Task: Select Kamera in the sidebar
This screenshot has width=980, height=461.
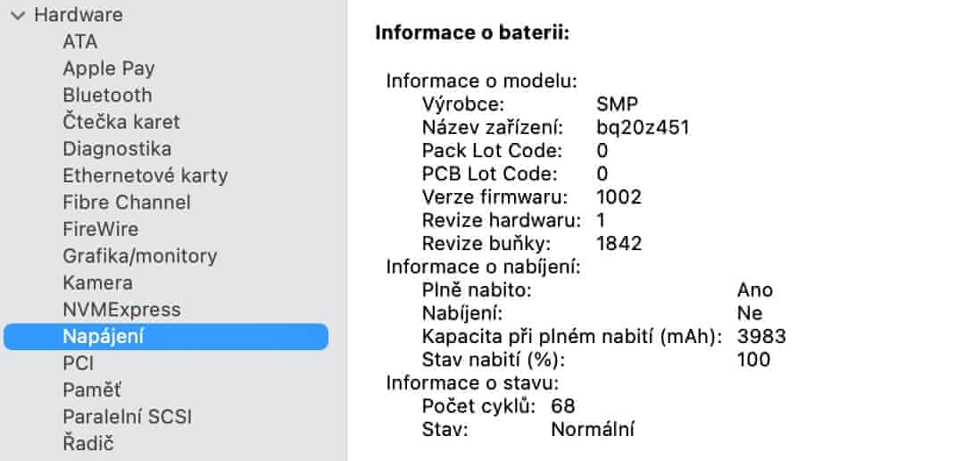Action: (97, 282)
